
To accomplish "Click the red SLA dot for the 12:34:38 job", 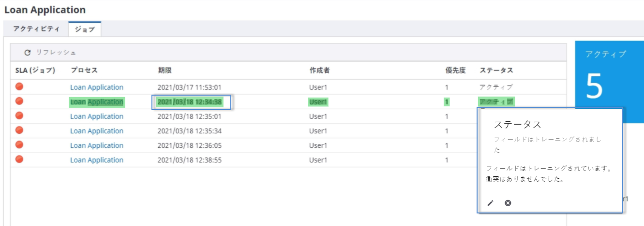I will click(19, 101).
